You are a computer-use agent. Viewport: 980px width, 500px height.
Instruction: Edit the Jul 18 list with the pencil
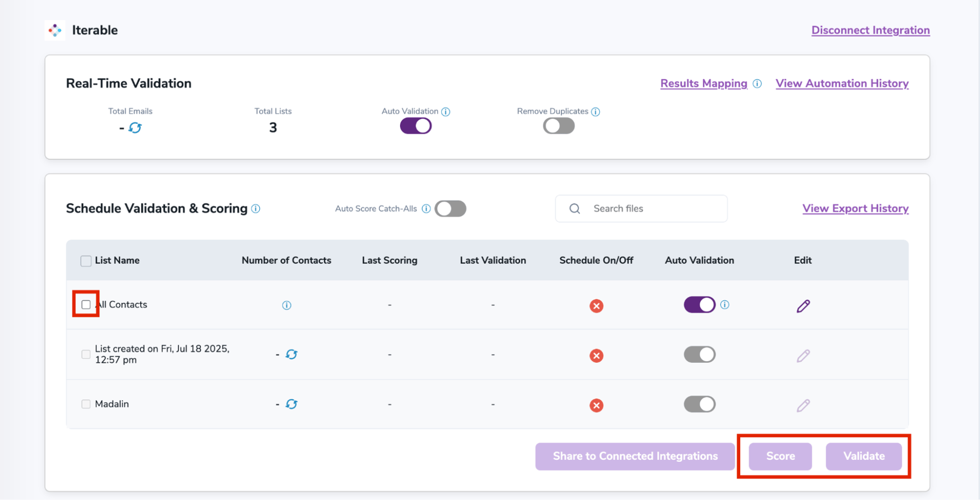pyautogui.click(x=803, y=355)
